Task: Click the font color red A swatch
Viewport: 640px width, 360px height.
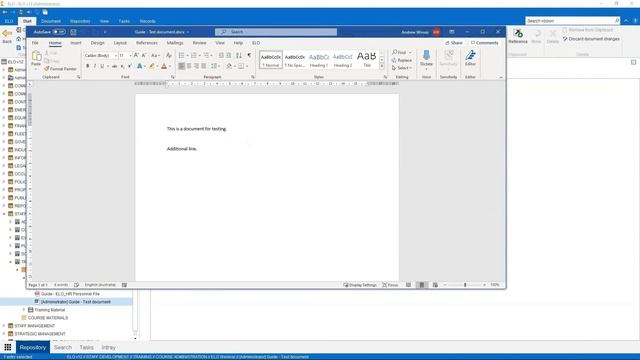Action: (164, 66)
